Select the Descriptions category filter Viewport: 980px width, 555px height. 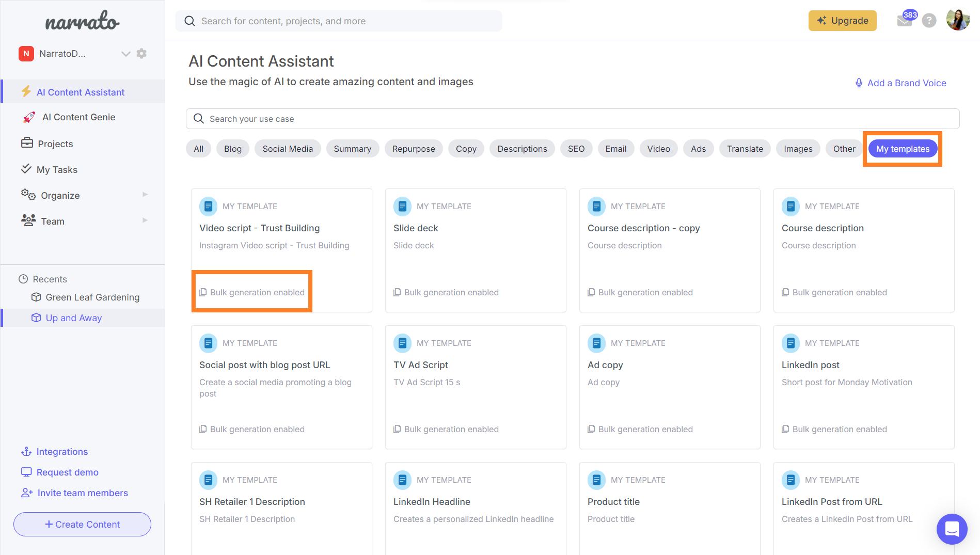[x=522, y=149]
